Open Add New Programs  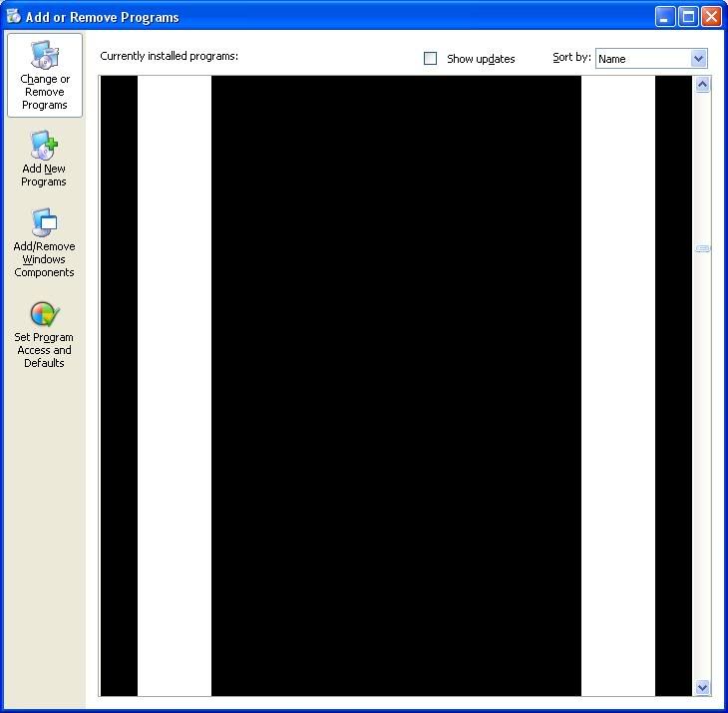click(x=44, y=159)
